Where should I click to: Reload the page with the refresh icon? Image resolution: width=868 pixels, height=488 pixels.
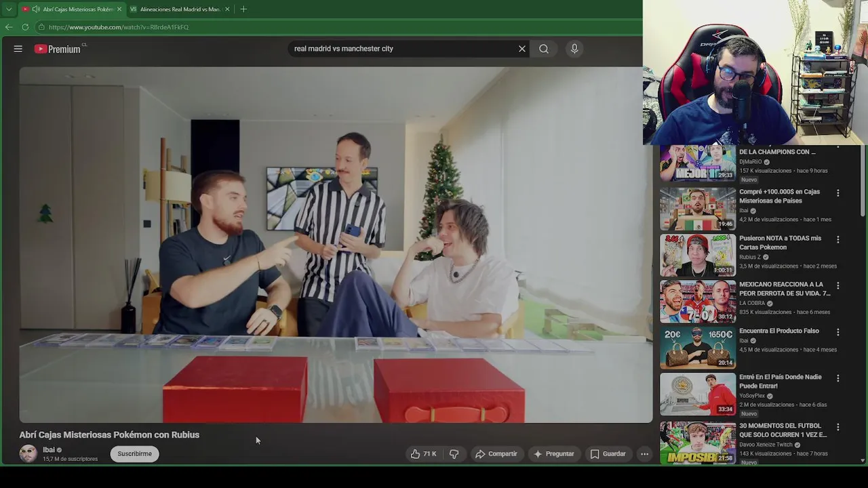point(25,27)
